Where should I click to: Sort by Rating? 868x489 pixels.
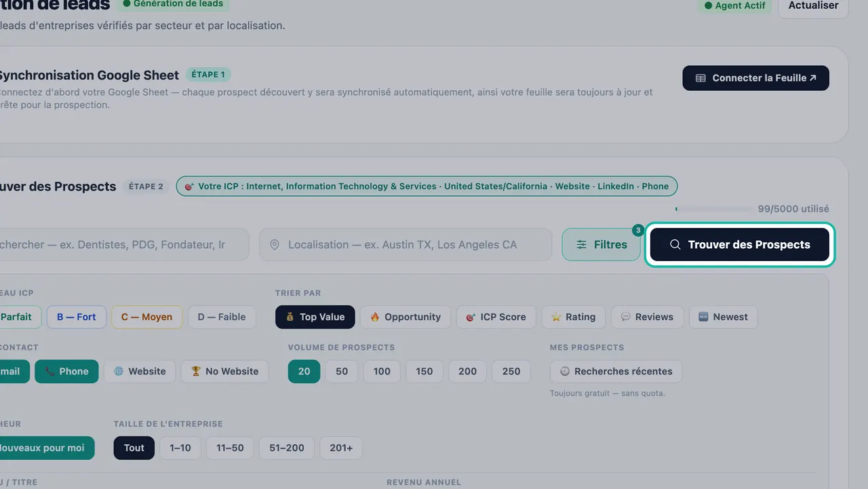(573, 317)
